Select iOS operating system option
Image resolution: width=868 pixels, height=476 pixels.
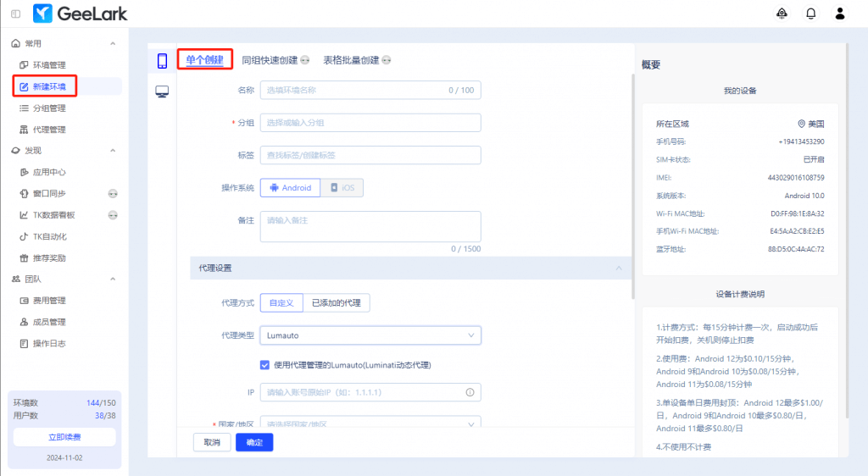(x=342, y=188)
